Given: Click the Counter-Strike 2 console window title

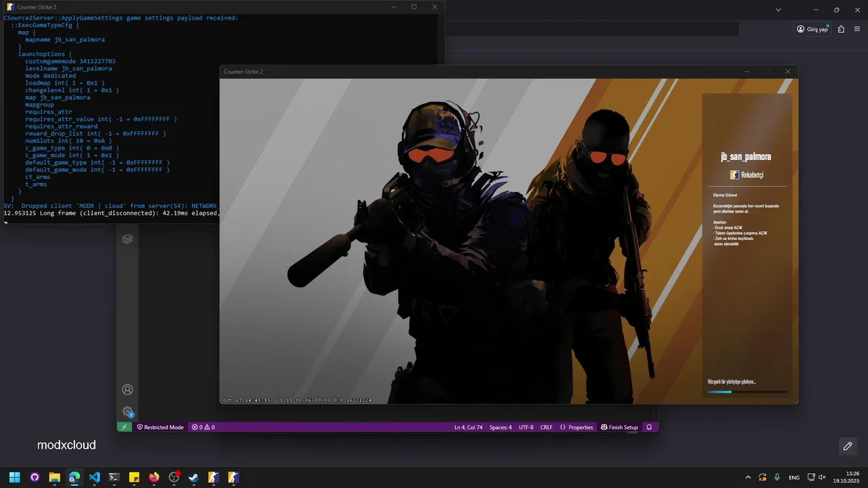Looking at the screenshot, I should coord(37,7).
